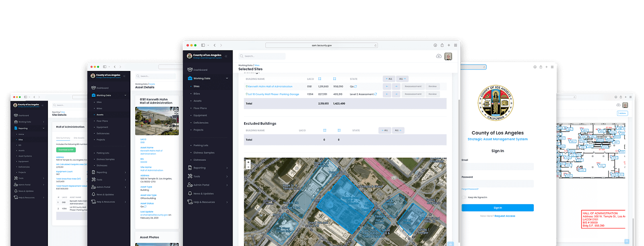Switch to Site Summary tab in Site Details window
This screenshot has width=644, height=246.
63,138
